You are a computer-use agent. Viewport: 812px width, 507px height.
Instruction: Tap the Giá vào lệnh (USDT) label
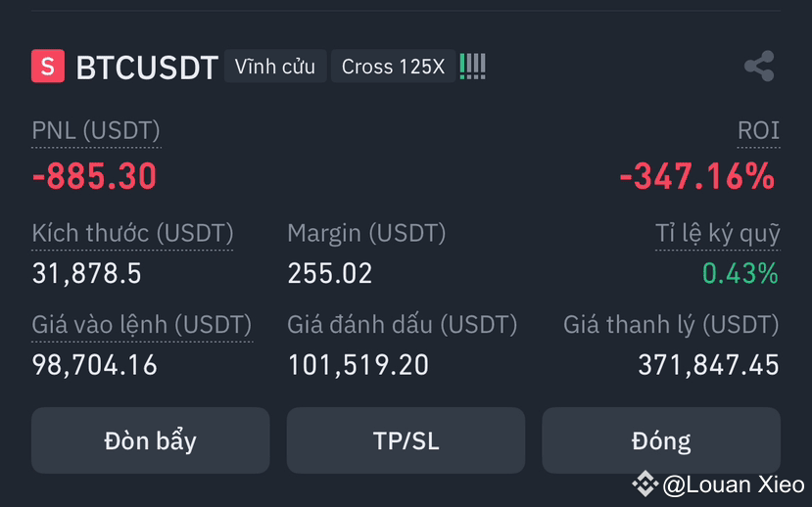pos(142,325)
